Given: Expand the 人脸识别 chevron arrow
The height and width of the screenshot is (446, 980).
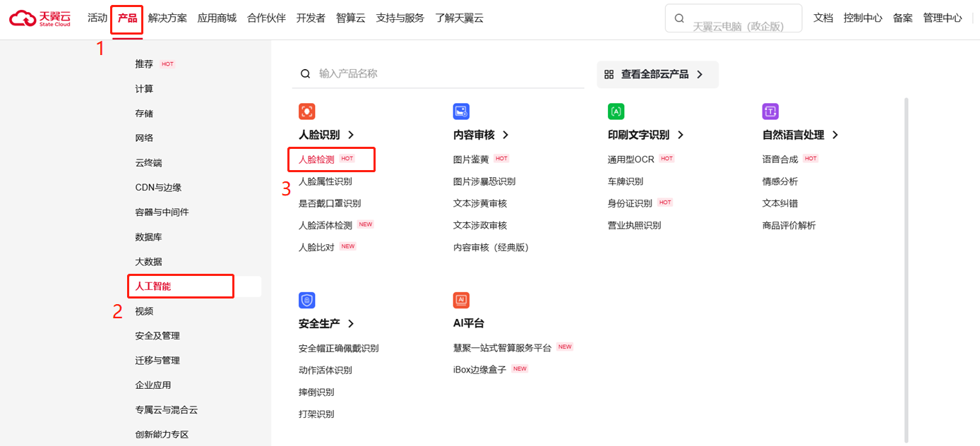Looking at the screenshot, I should coord(351,135).
